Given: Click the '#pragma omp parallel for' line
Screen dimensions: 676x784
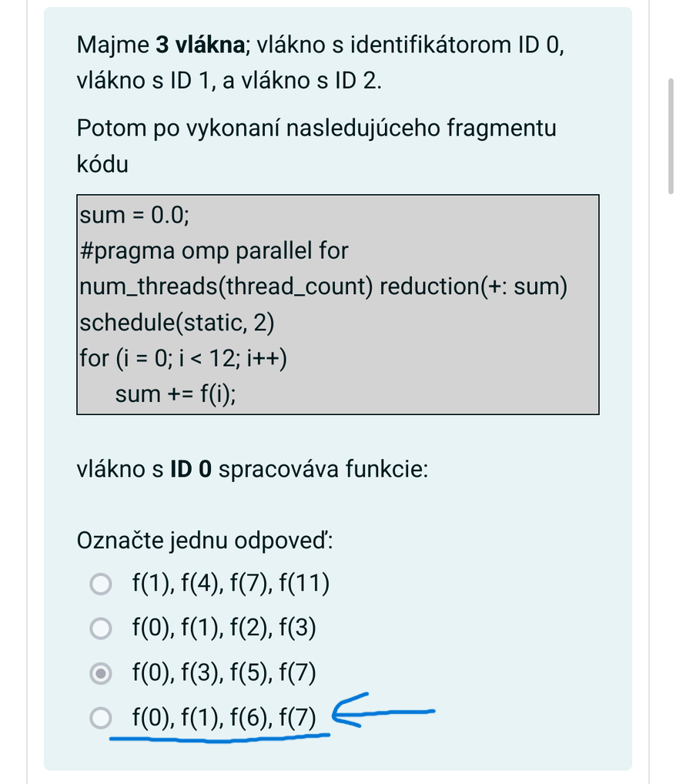Looking at the screenshot, I should click(213, 250).
